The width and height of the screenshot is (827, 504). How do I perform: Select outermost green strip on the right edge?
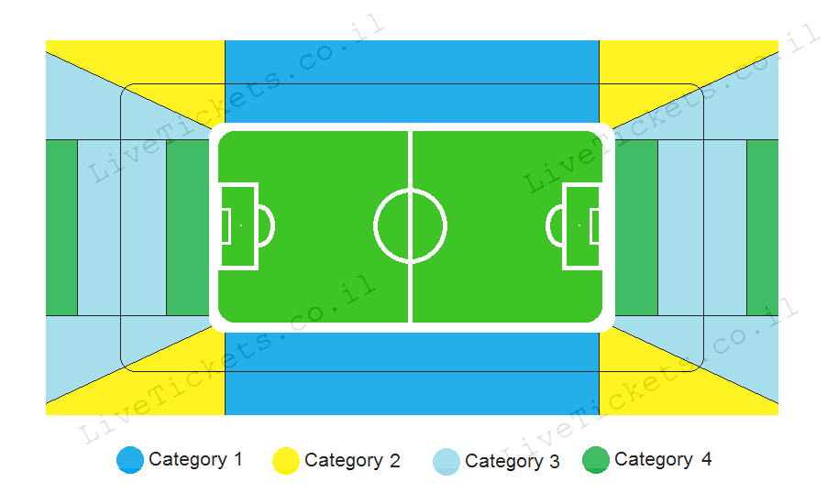tap(763, 228)
